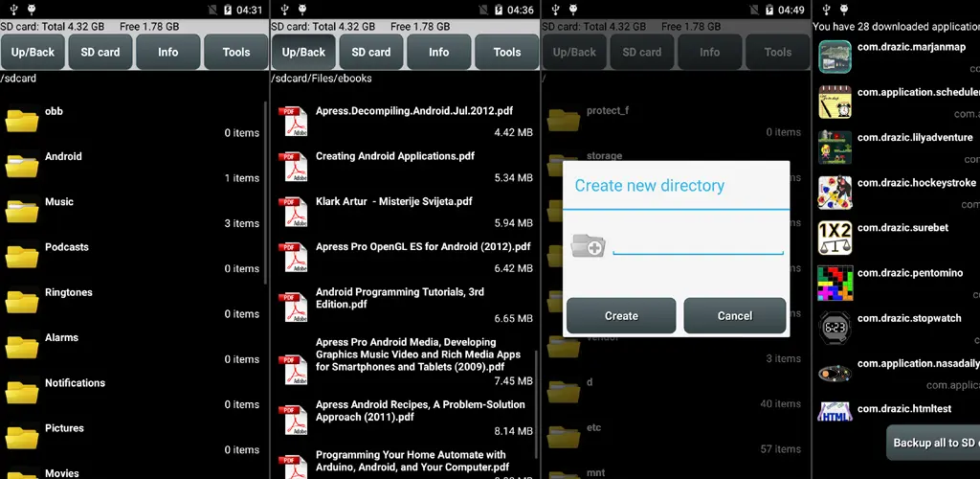Viewport: 980px width, 479px height.
Task: Select the com.drazic.surebet package name
Action: 902,228
